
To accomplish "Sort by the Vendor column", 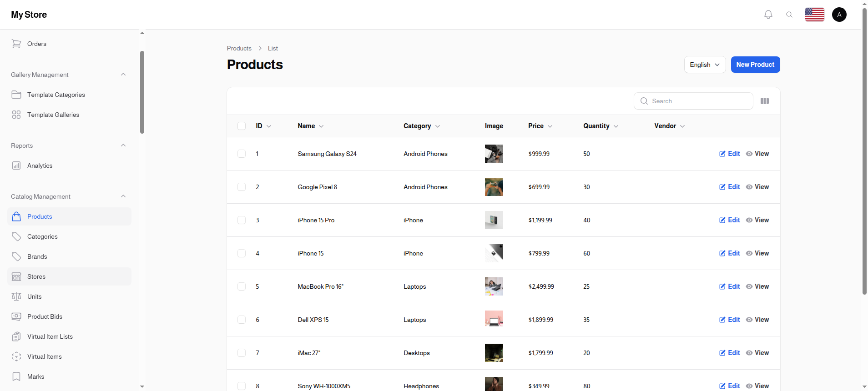I will [670, 126].
